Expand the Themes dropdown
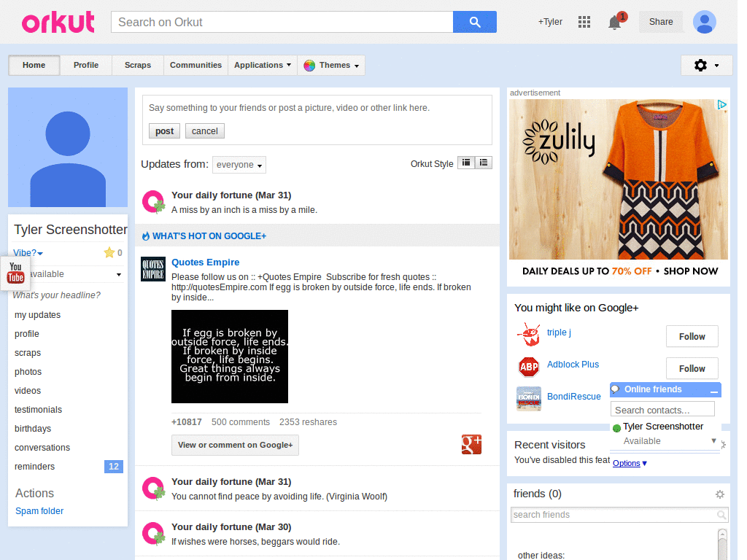Image resolution: width=747 pixels, height=560 pixels. click(x=356, y=66)
